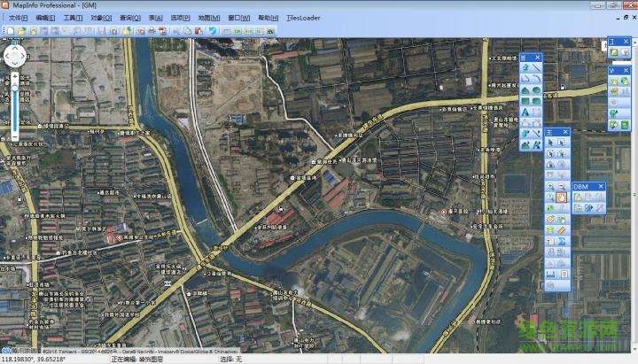Select the Symbol drawing tool
The height and width of the screenshot is (364, 638).
[525, 67]
